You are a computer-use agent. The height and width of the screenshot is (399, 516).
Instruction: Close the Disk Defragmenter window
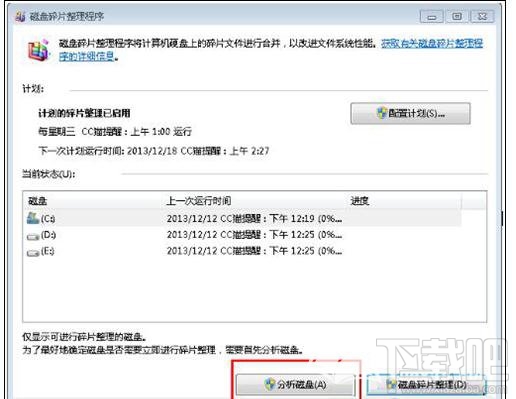pos(482,16)
